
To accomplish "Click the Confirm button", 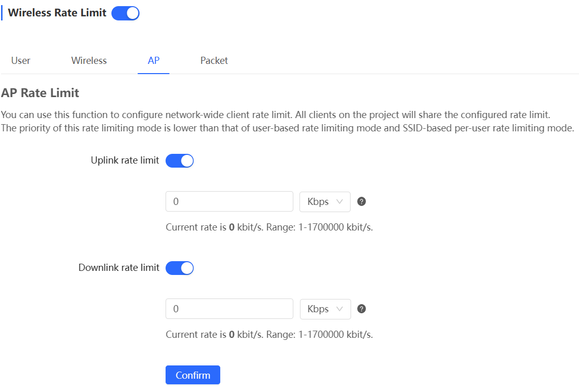I will click(x=193, y=375).
